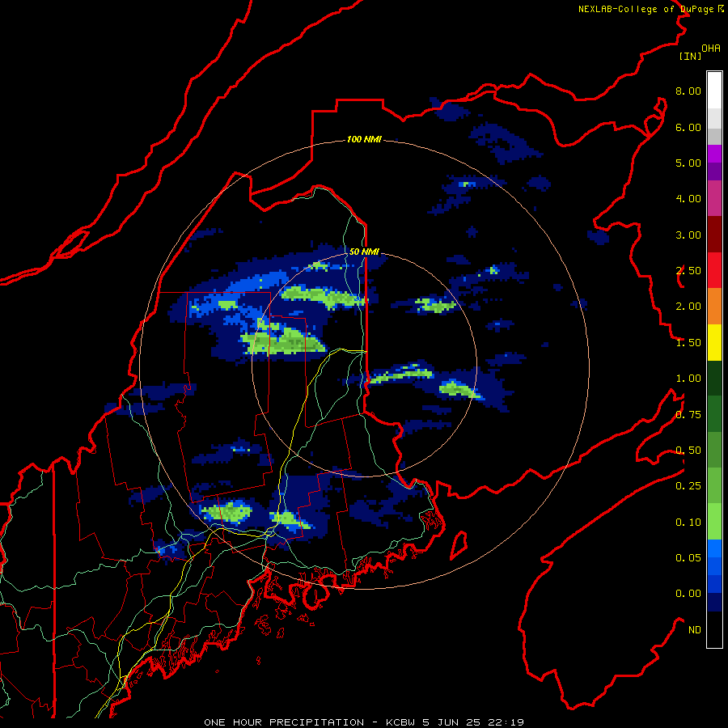Click the 8.00 legend value
The height and width of the screenshot is (728, 728).
pyautogui.click(x=688, y=91)
